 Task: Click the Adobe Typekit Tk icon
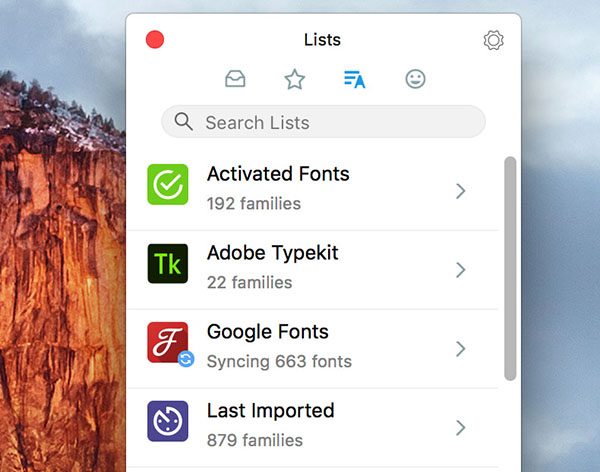click(168, 263)
